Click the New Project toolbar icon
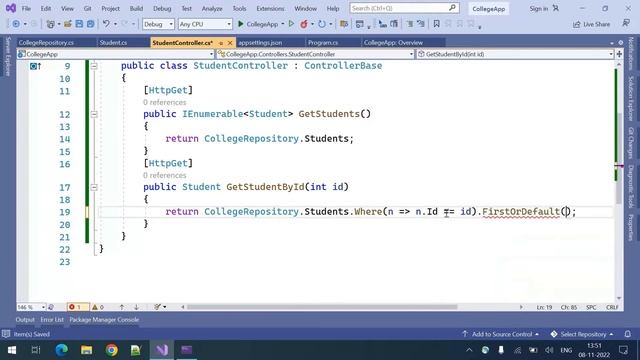Screen dimensions: 640x360 click(x=50, y=24)
